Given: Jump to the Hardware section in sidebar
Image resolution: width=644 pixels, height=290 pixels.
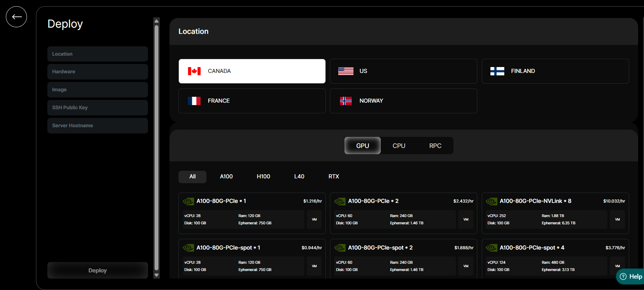Looking at the screenshot, I should pos(98,72).
